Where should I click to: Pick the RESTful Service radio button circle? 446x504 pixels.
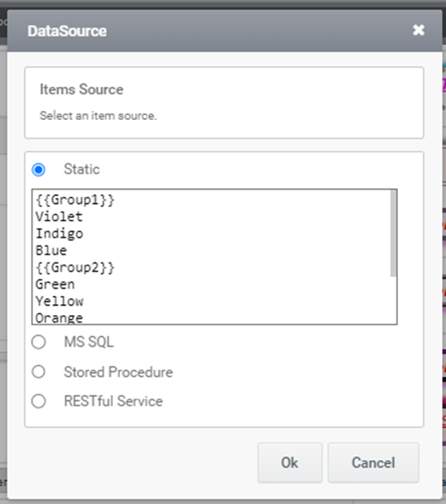(x=39, y=402)
